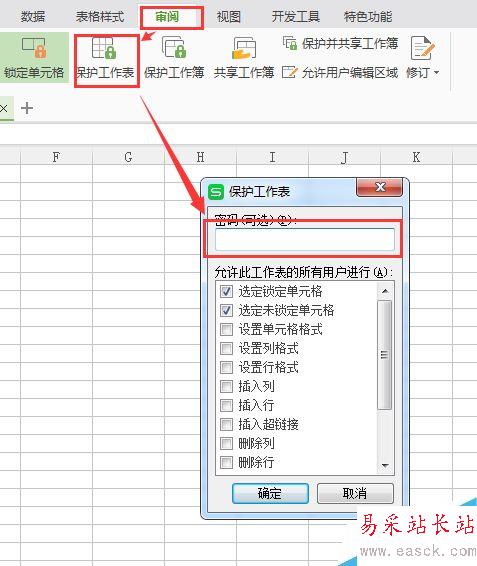
Task: Enable 设置行格式 checkbox
Action: pyautogui.click(x=226, y=367)
